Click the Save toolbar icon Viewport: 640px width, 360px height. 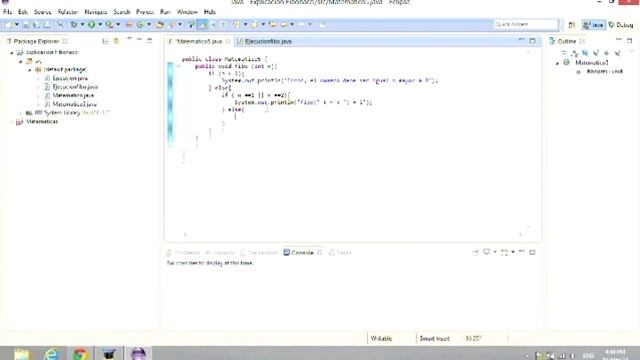[26, 25]
